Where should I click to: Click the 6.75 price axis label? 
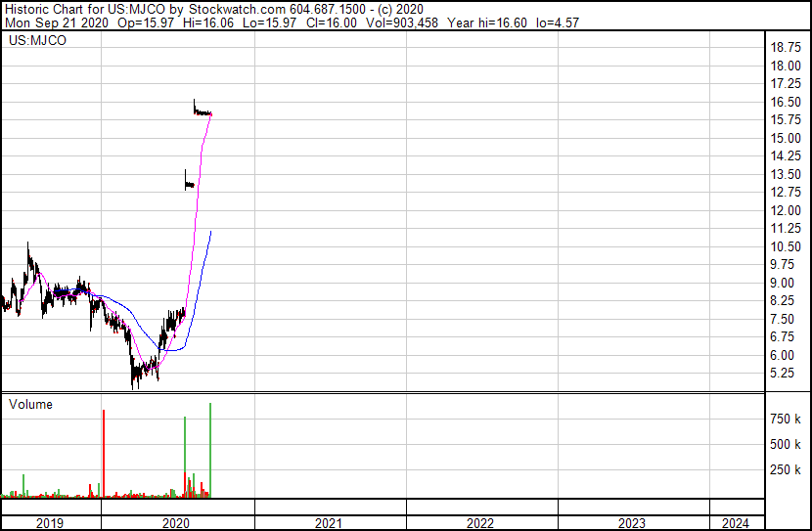(x=782, y=337)
